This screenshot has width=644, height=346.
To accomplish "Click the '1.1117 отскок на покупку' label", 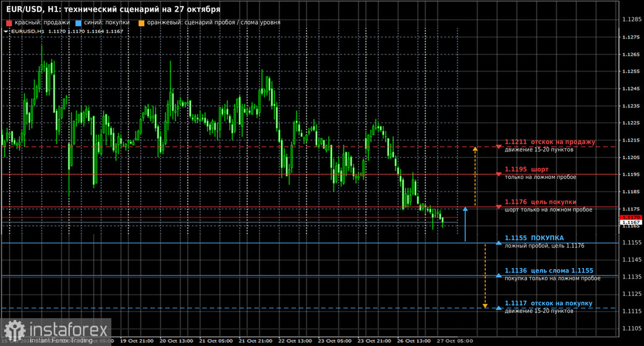I will 549,303.
